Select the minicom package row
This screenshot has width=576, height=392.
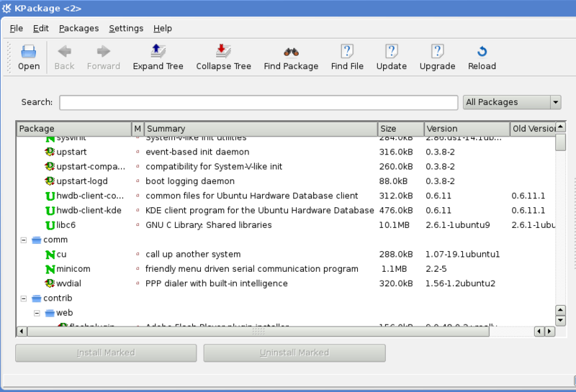pyautogui.click(x=287, y=269)
